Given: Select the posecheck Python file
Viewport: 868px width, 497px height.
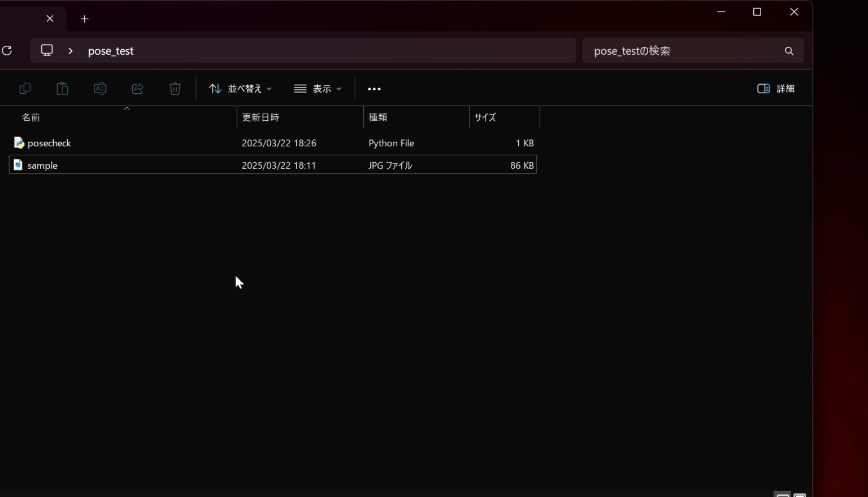Looking at the screenshot, I should 49,143.
